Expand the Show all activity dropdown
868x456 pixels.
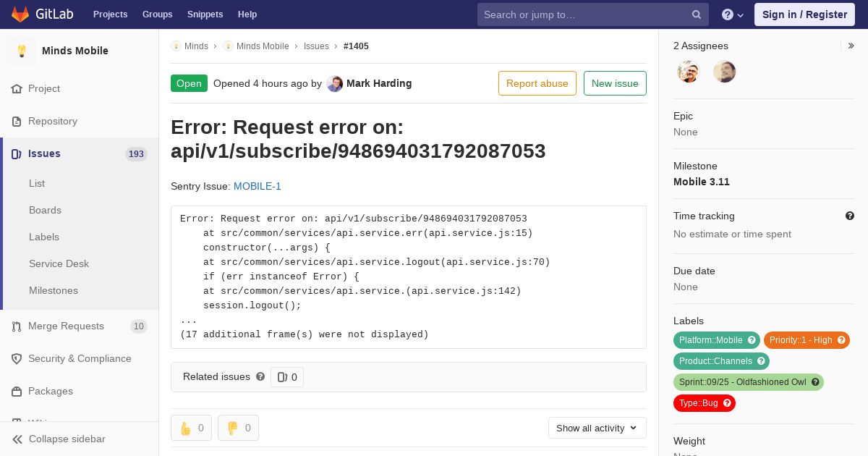pyautogui.click(x=597, y=428)
